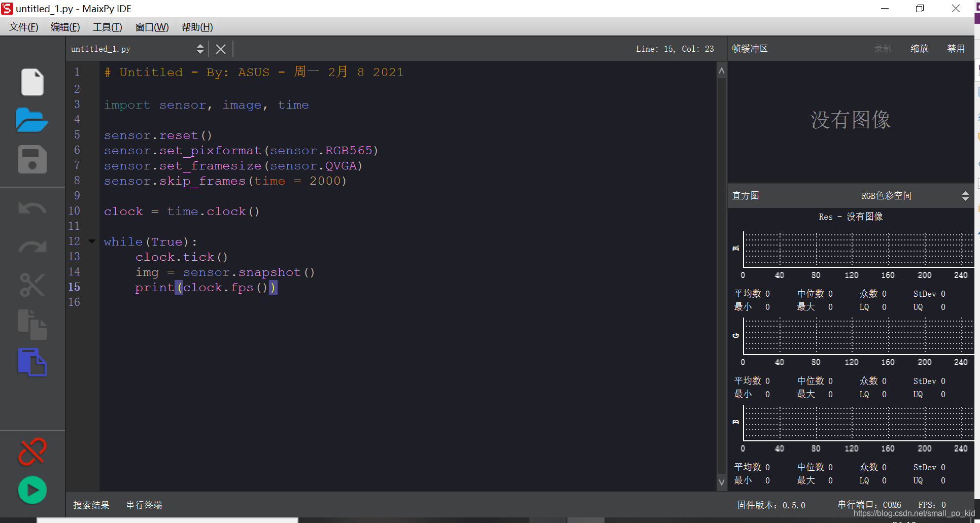This screenshot has width=980, height=523.
Task: Click the sensor.reset() code line
Action: pyautogui.click(x=158, y=135)
